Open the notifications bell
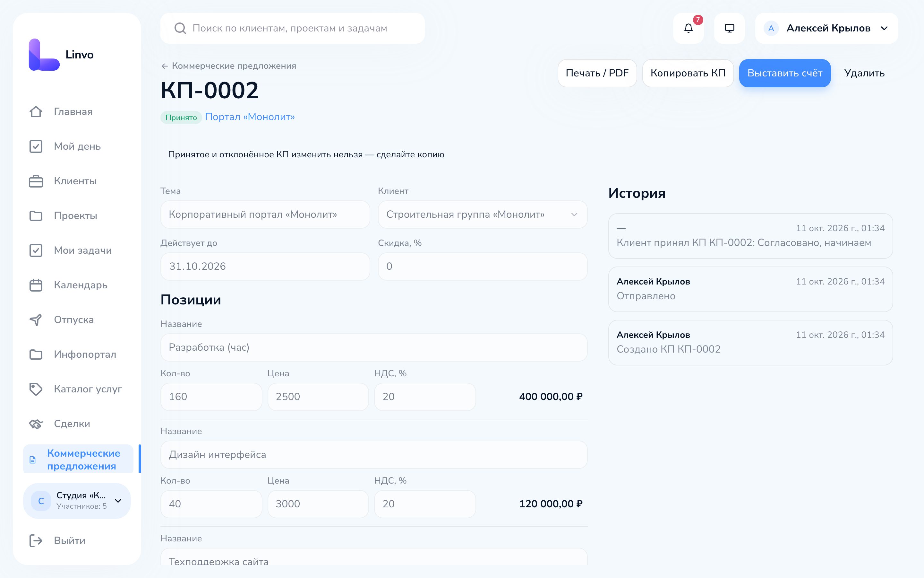Viewport: 924px width, 578px height. (688, 28)
